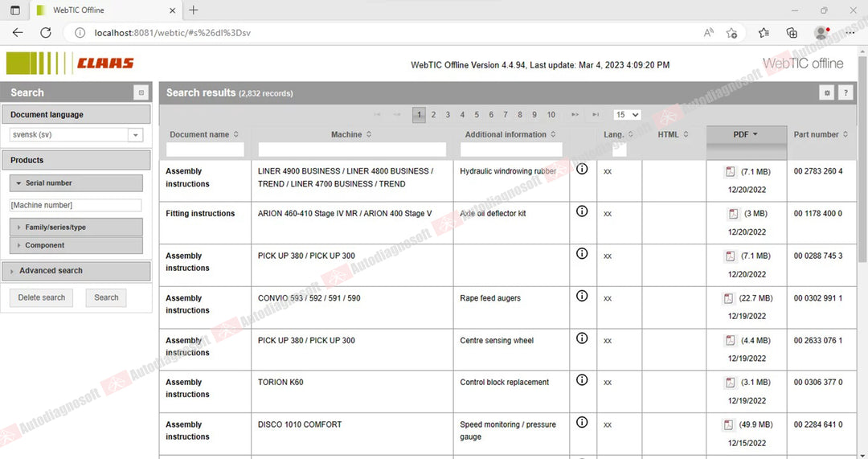This screenshot has height=459, width=868.
Task: Click the Document name filter field
Action: click(206, 150)
